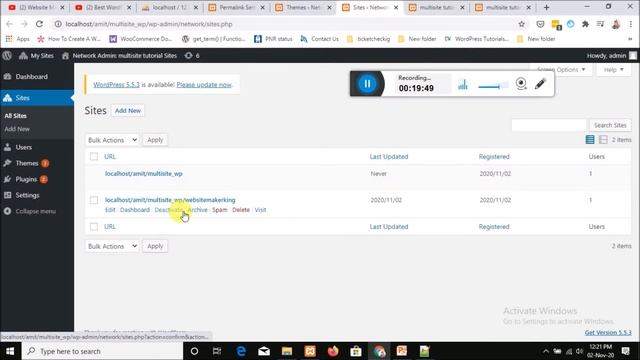Open the recorder audio levels icon

tap(462, 84)
